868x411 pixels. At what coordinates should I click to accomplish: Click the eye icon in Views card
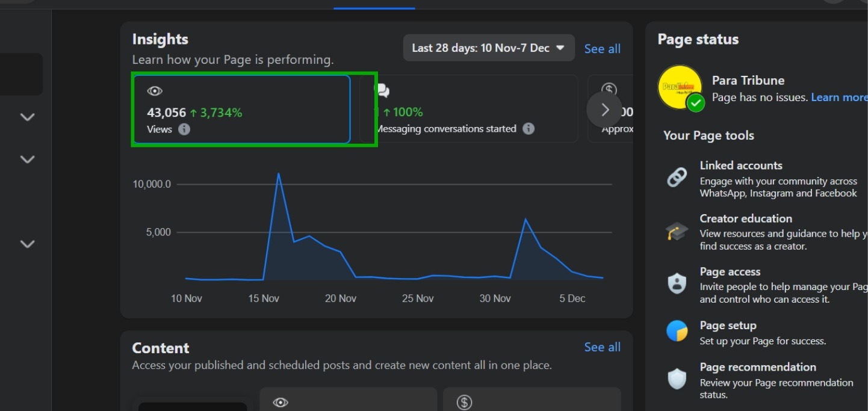pyautogui.click(x=155, y=91)
